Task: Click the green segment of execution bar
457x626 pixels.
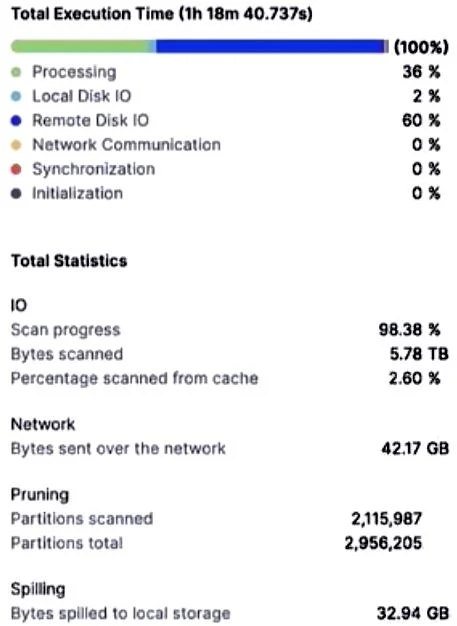Action: (x=79, y=46)
